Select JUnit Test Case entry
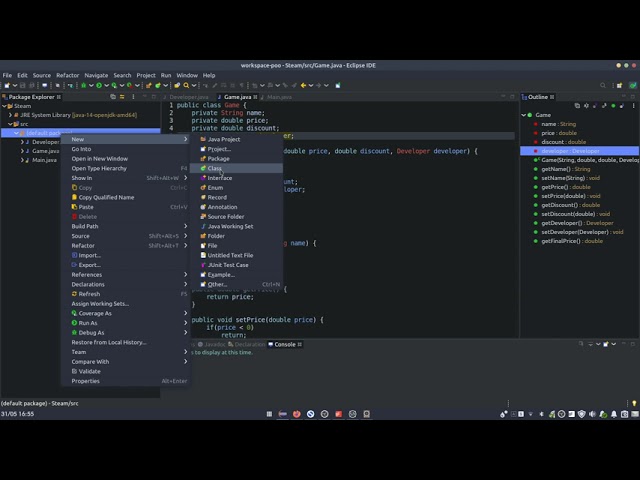The image size is (640, 480). tap(228, 265)
